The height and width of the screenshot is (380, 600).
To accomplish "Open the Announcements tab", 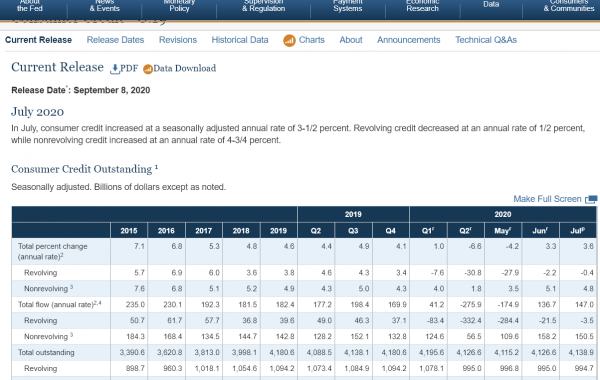I will click(x=409, y=40).
